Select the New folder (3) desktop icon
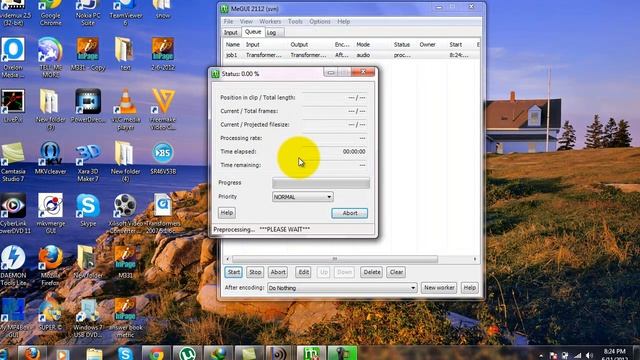The height and width of the screenshot is (360, 640). (x=50, y=110)
